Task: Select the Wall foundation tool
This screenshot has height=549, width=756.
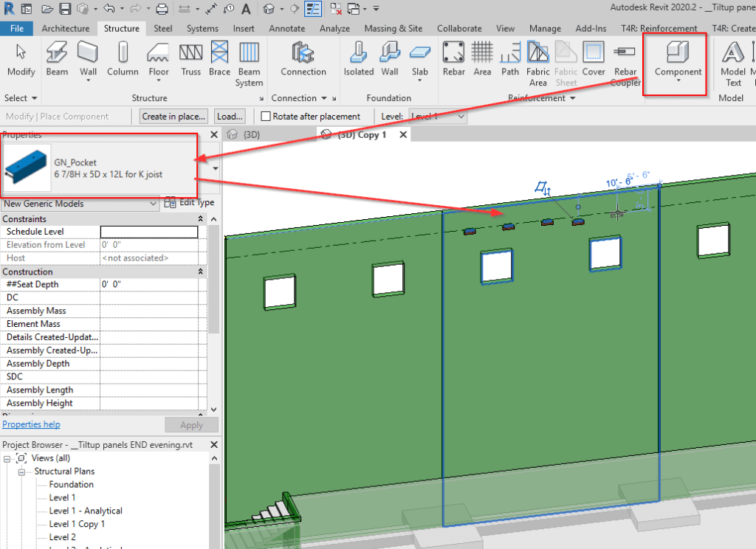Action: [390, 59]
